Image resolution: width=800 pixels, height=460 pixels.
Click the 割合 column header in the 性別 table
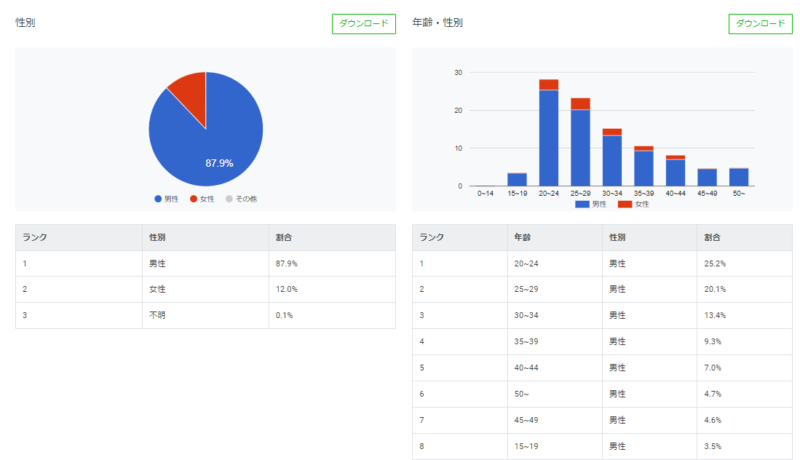[x=285, y=238]
